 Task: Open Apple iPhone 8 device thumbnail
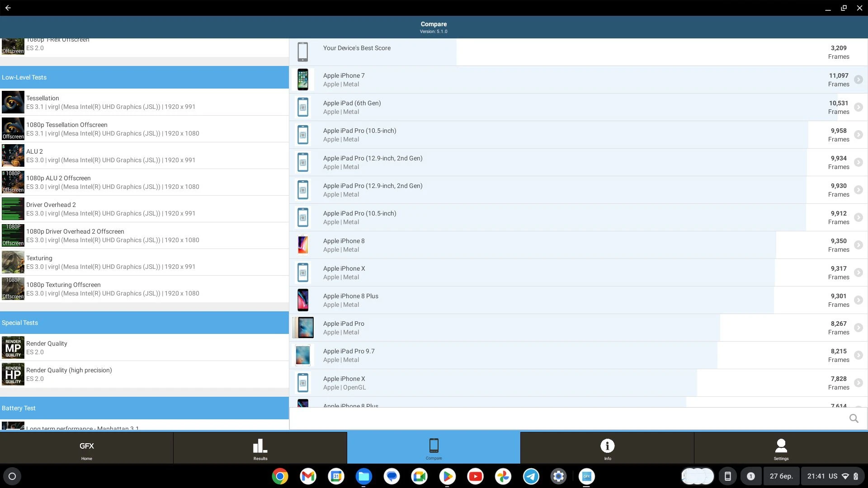point(303,245)
